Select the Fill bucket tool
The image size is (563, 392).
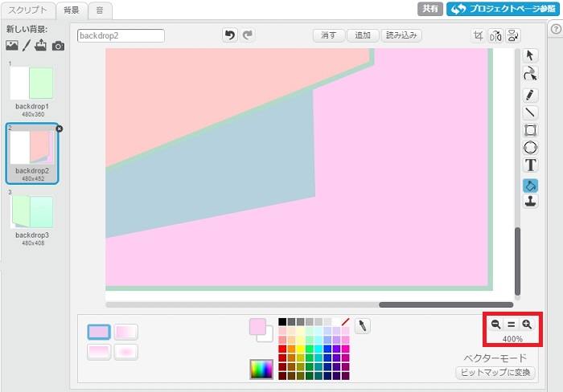(530, 186)
